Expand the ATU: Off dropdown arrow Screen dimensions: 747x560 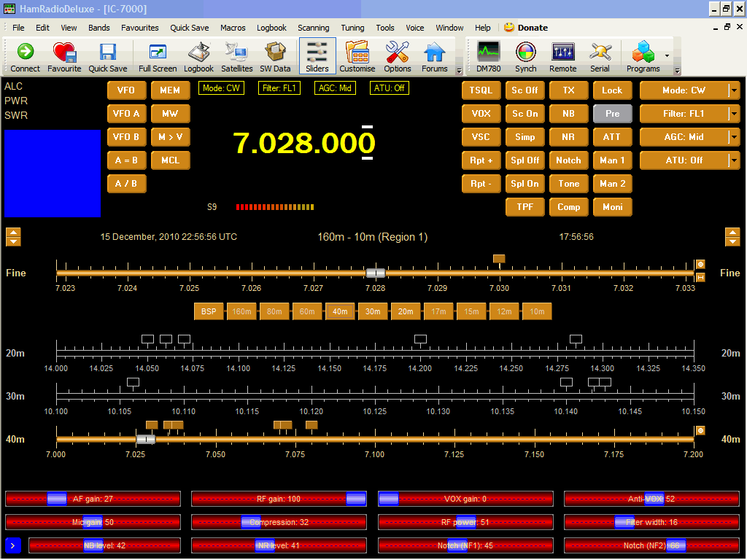coord(734,160)
